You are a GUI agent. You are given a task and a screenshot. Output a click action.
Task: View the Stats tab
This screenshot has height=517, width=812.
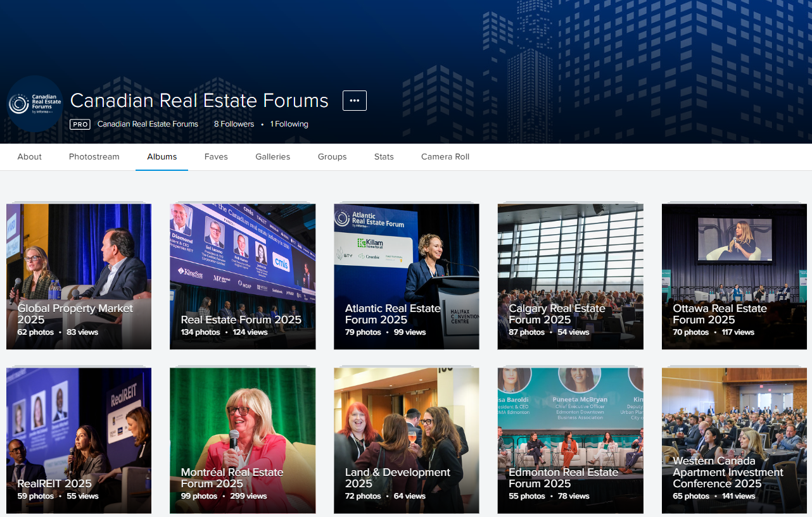(x=384, y=157)
